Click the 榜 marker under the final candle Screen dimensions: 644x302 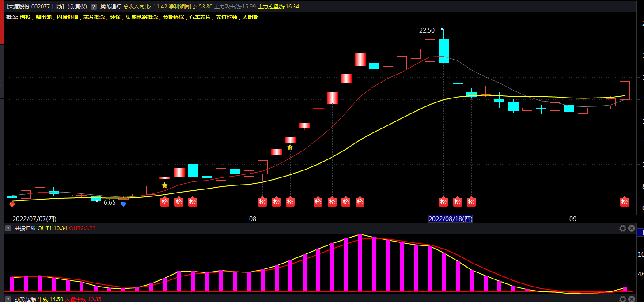coord(625,202)
